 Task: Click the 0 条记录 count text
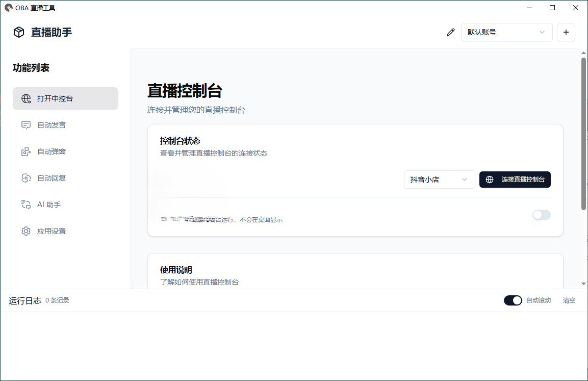tap(58, 300)
